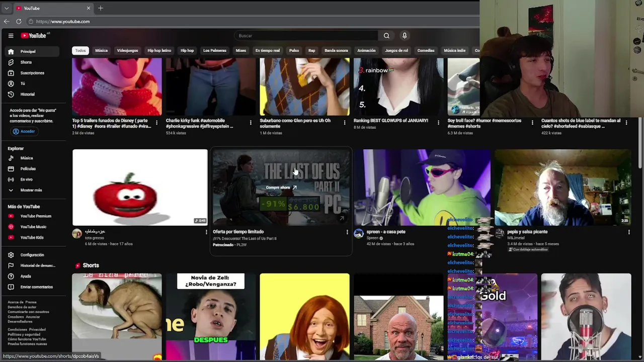Open options menu for Last of Us ad
This screenshot has height=362, width=644.
click(347, 232)
